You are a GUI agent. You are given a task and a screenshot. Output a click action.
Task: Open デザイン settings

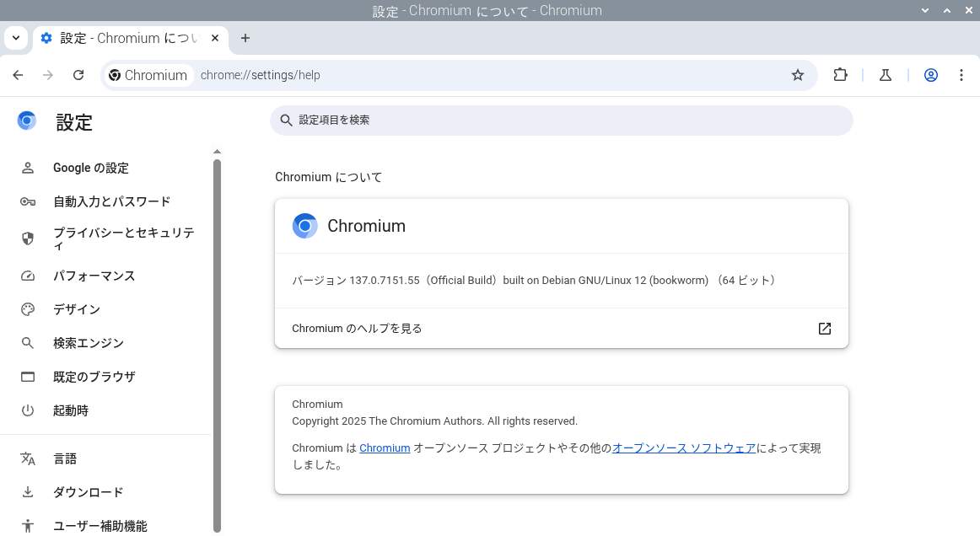pyautogui.click(x=106, y=310)
